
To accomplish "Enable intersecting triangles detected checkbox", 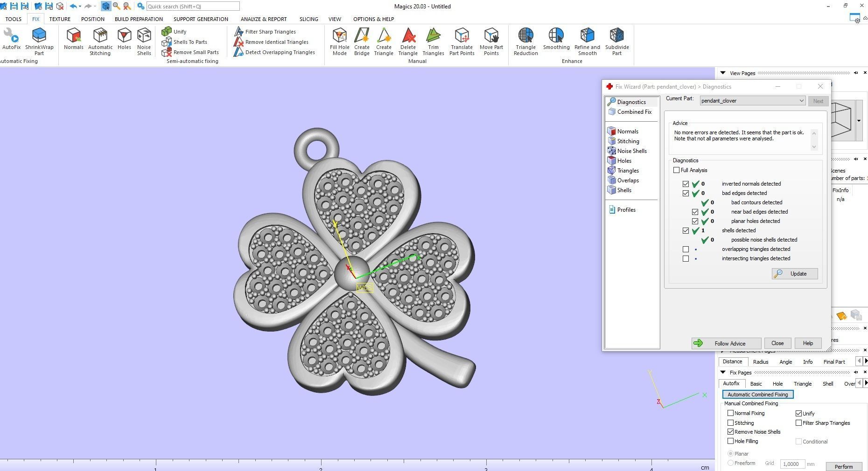I will 686,258.
